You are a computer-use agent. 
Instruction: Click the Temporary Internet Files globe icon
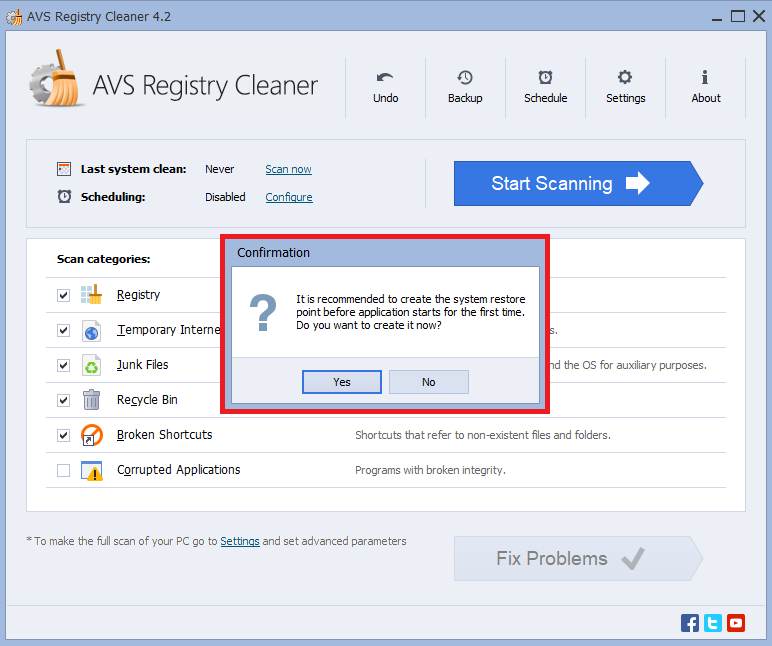click(92, 330)
